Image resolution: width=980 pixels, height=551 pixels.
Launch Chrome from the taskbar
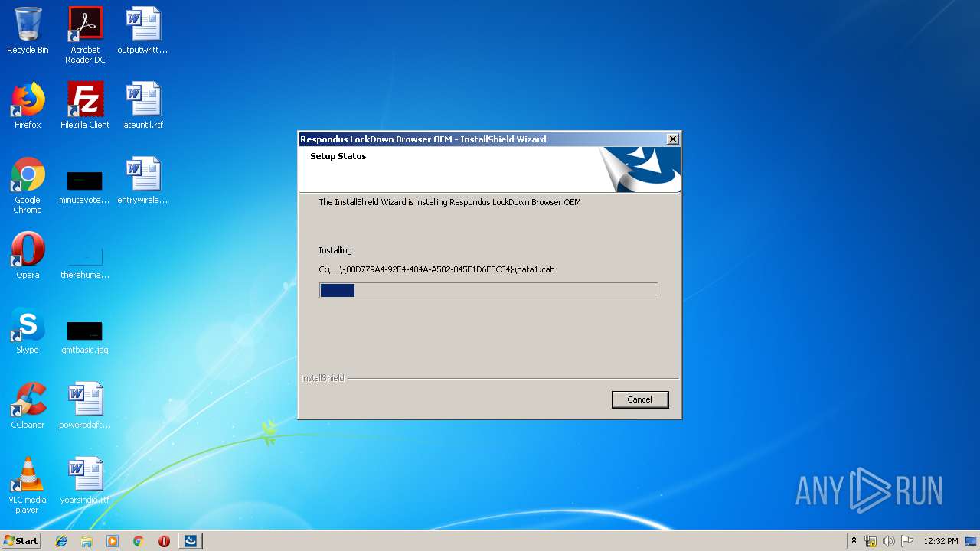click(x=138, y=541)
